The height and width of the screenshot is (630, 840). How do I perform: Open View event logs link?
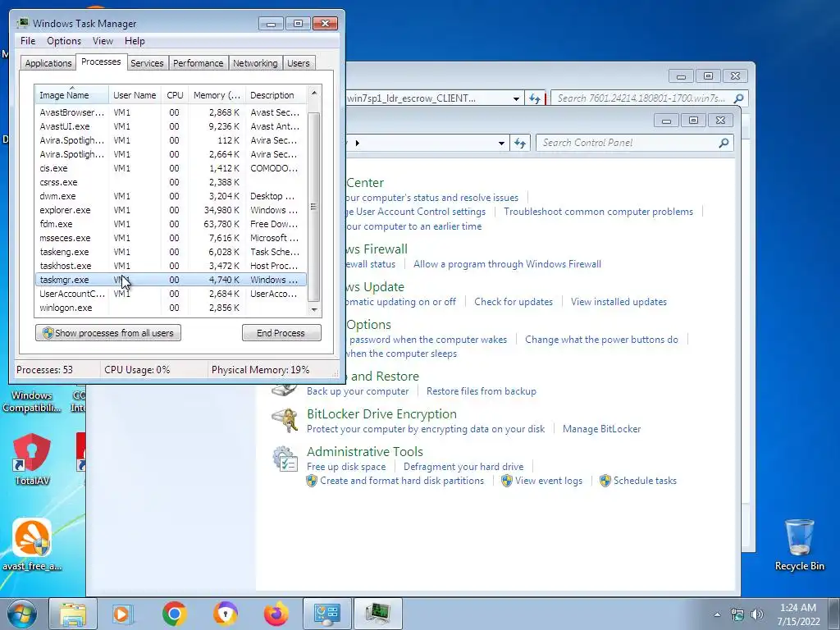tap(548, 481)
